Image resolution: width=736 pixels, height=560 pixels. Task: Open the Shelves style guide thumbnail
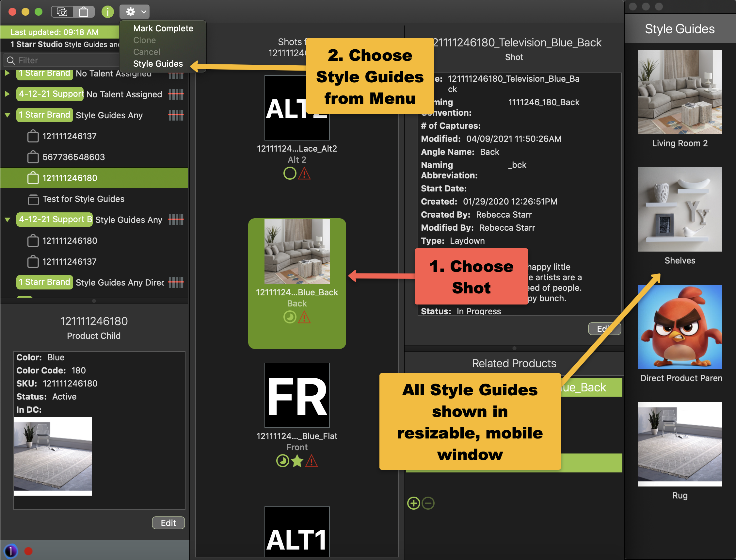click(x=680, y=210)
